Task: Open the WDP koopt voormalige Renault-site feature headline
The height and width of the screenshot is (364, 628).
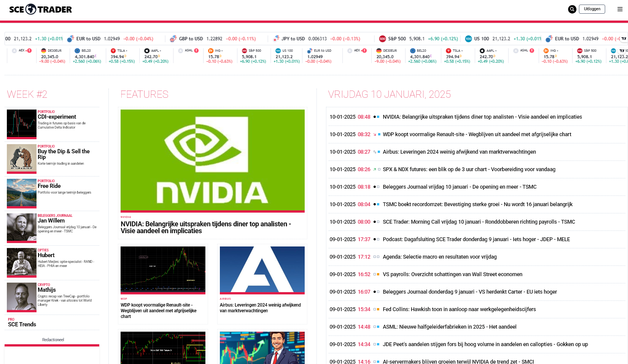Action: coord(159,311)
